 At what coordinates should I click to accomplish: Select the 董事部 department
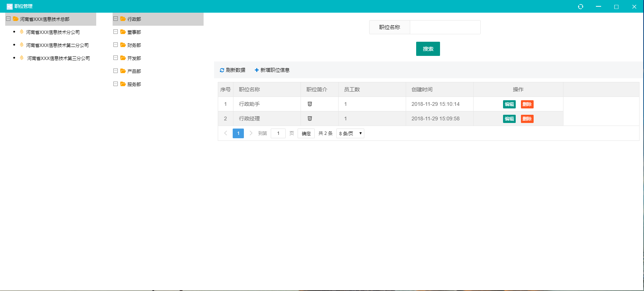(x=134, y=32)
